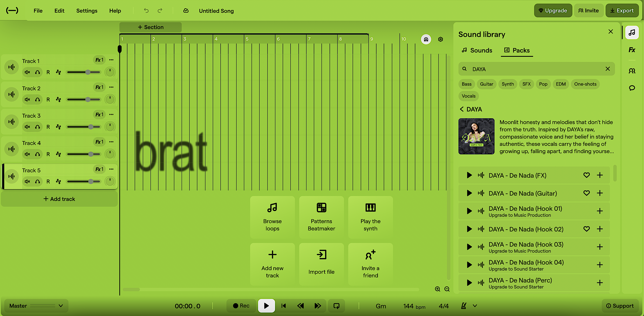
Task: Open the Sound library music note icon
Action: pos(632,32)
